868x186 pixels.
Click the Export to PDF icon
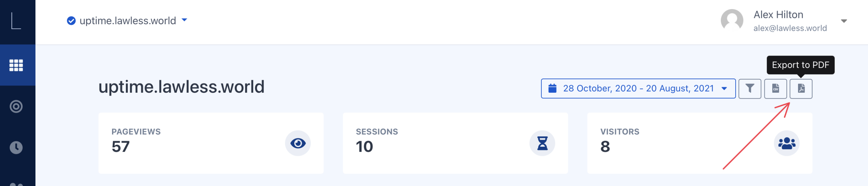[x=801, y=88]
